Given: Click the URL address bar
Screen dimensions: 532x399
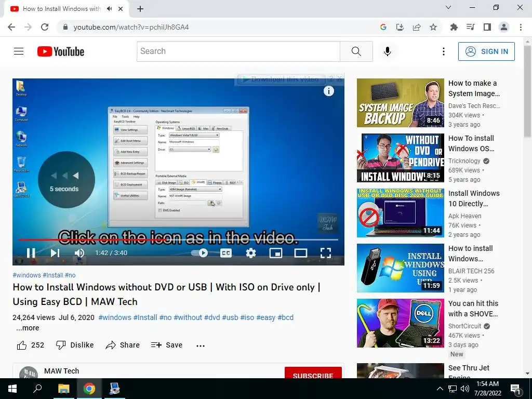Looking at the screenshot, I should tap(217, 27).
